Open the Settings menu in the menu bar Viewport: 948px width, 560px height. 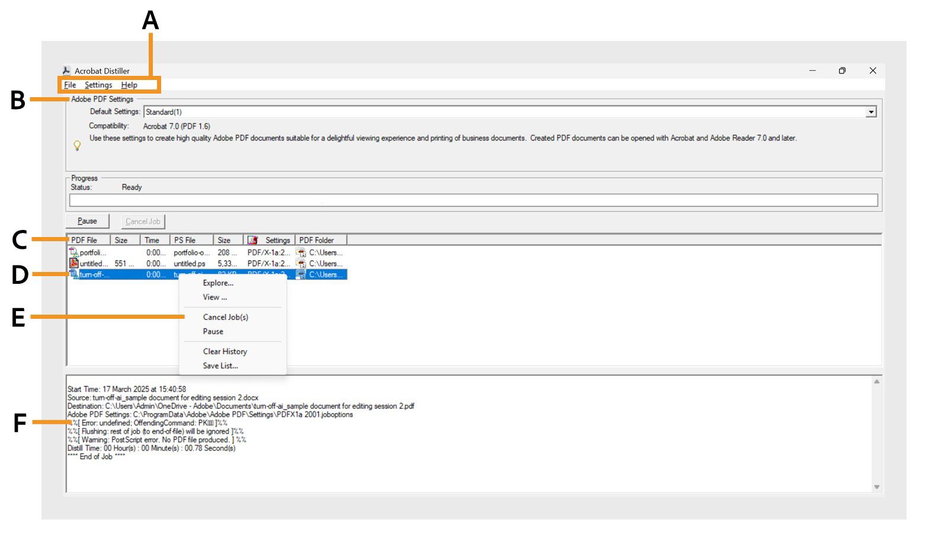click(x=98, y=85)
